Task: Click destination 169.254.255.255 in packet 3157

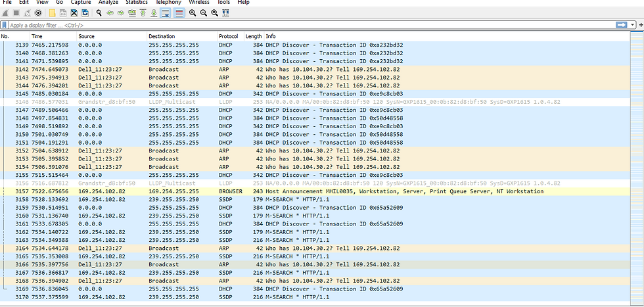Action: pyautogui.click(x=173, y=191)
